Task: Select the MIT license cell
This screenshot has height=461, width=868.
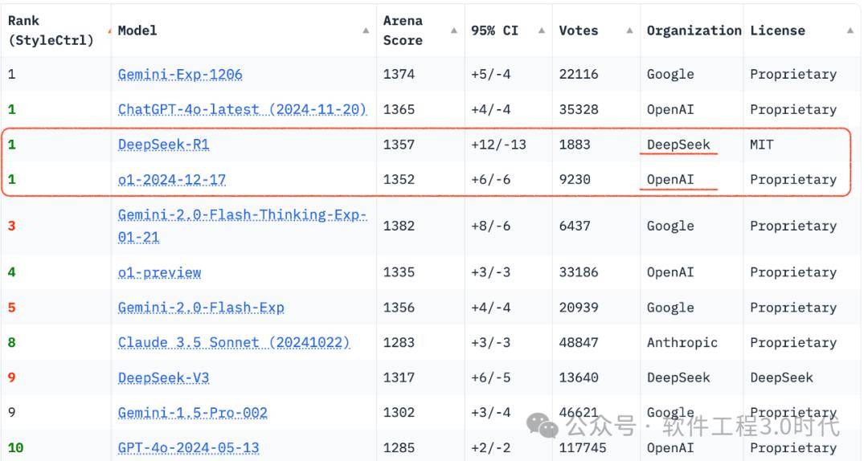Action: click(x=762, y=145)
